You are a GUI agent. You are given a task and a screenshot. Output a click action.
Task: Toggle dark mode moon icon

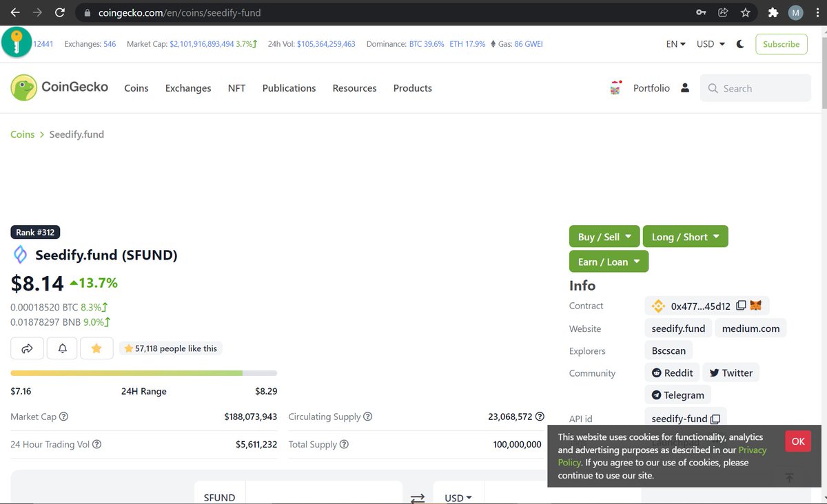(x=740, y=44)
